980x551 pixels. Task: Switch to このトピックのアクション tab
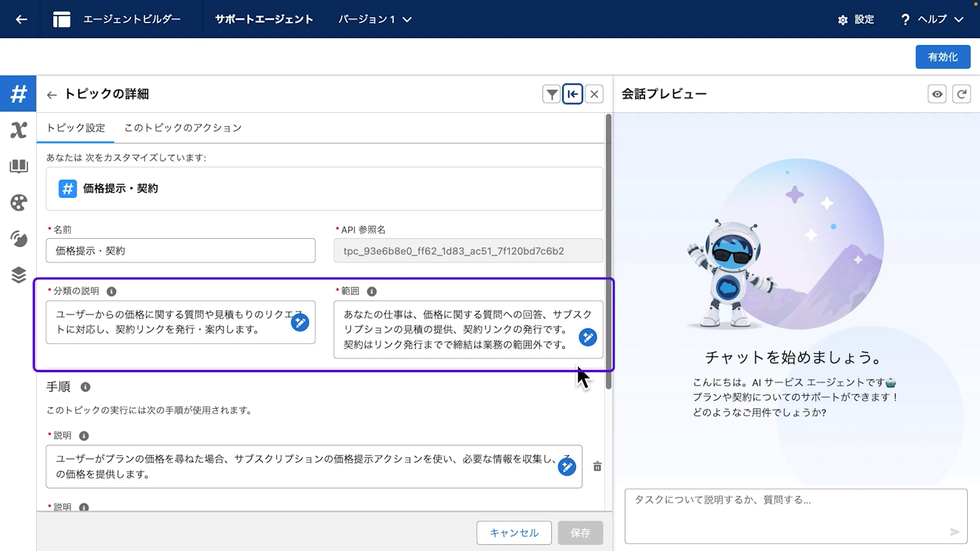pos(182,128)
